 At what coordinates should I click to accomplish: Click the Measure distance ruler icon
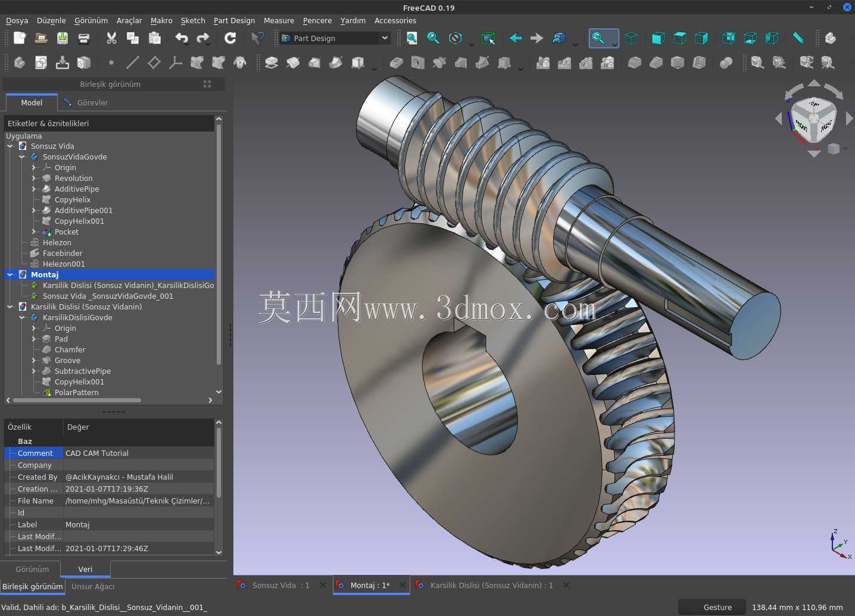pyautogui.click(x=798, y=38)
